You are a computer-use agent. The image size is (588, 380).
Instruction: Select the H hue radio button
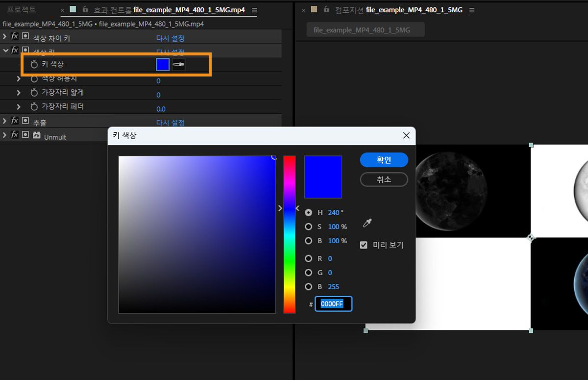point(308,212)
